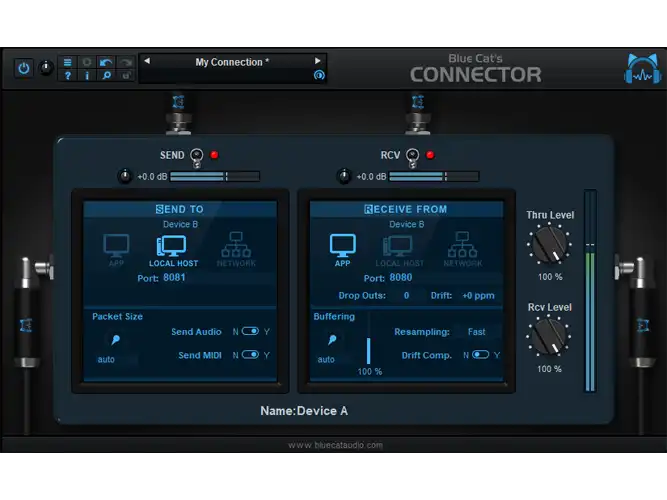667x500 pixels.
Task: Click the disabled gear icon in toolbar
Action: [x=87, y=63]
